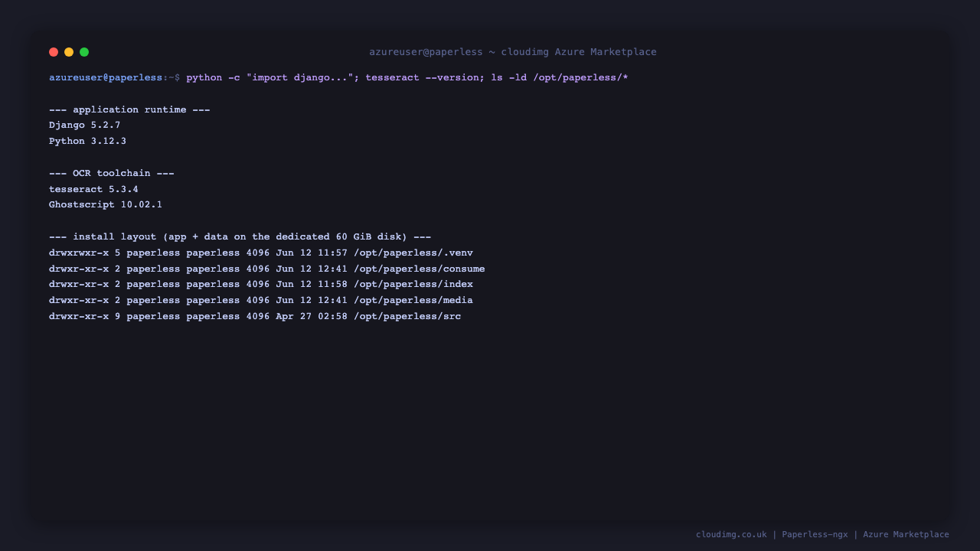Image resolution: width=980 pixels, height=551 pixels.
Task: Click the 'Jun 12 11:58' timestamp
Action: 312,284
